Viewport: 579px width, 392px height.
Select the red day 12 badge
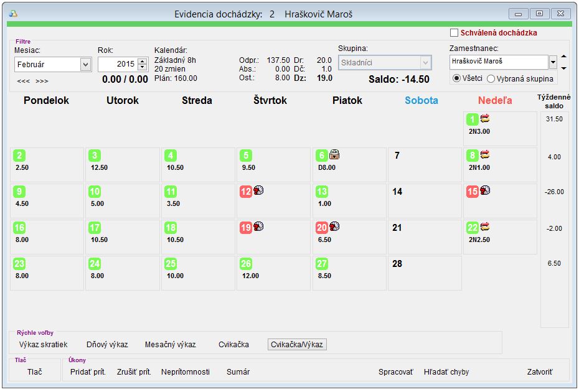tap(246, 192)
